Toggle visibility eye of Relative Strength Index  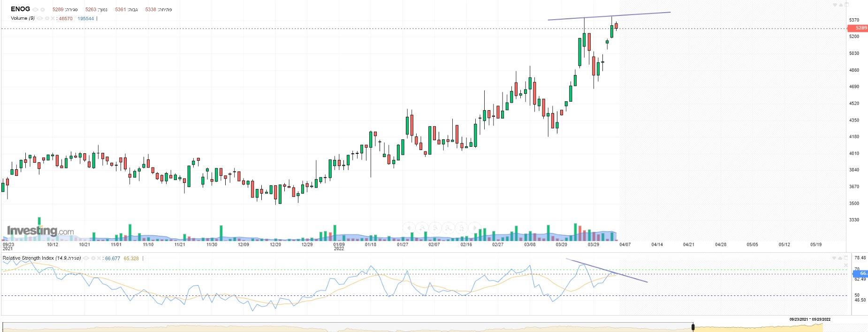pyautogui.click(x=86, y=258)
